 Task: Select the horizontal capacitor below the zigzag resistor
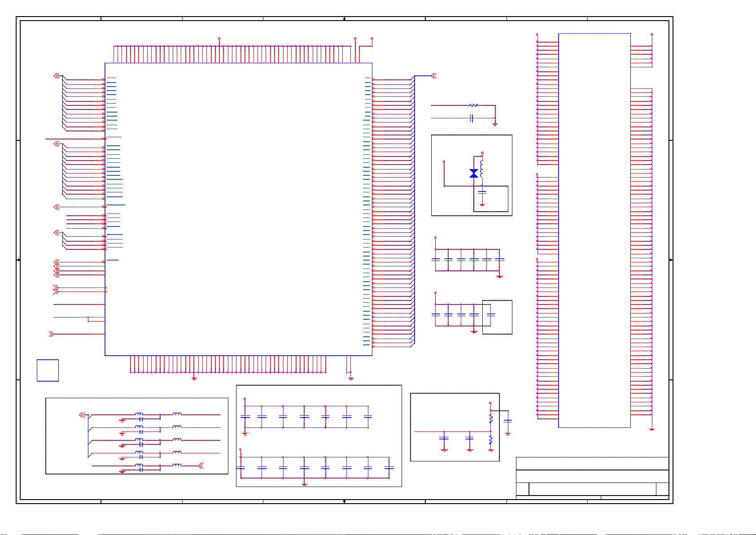click(x=472, y=118)
